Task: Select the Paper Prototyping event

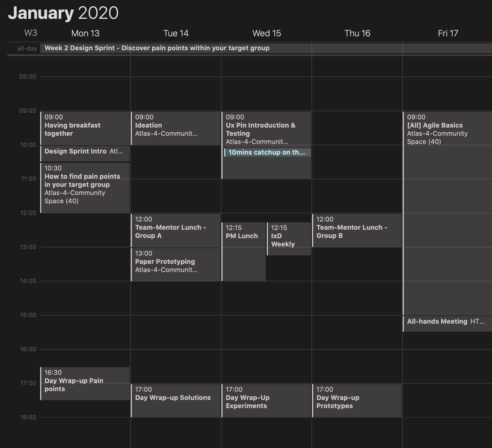Action: (x=176, y=264)
